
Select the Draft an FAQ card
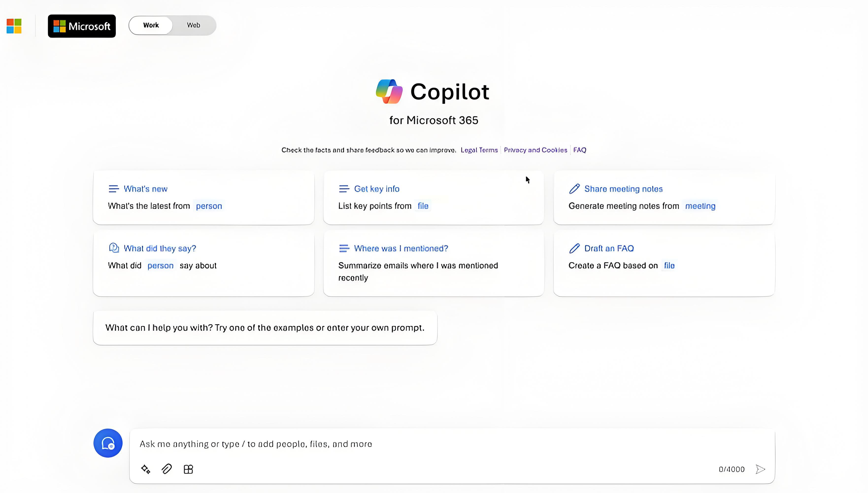(664, 263)
